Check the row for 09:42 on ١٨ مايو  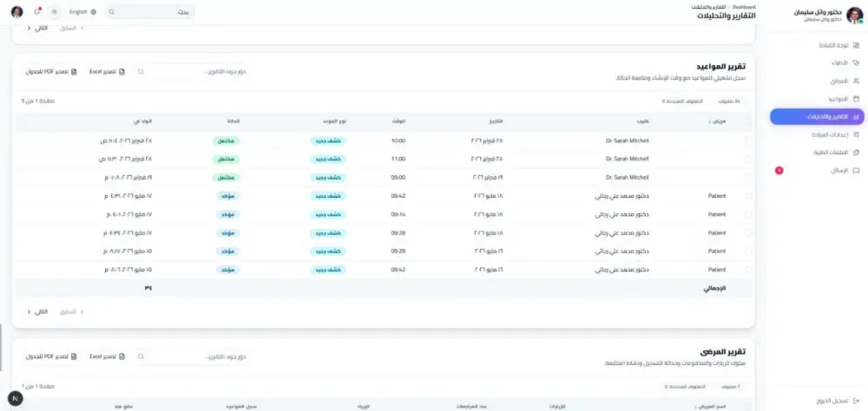(748, 196)
